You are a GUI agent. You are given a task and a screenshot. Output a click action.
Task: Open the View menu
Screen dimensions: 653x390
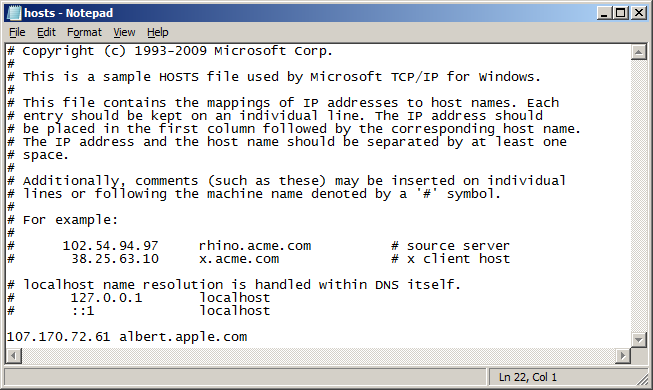(124, 32)
